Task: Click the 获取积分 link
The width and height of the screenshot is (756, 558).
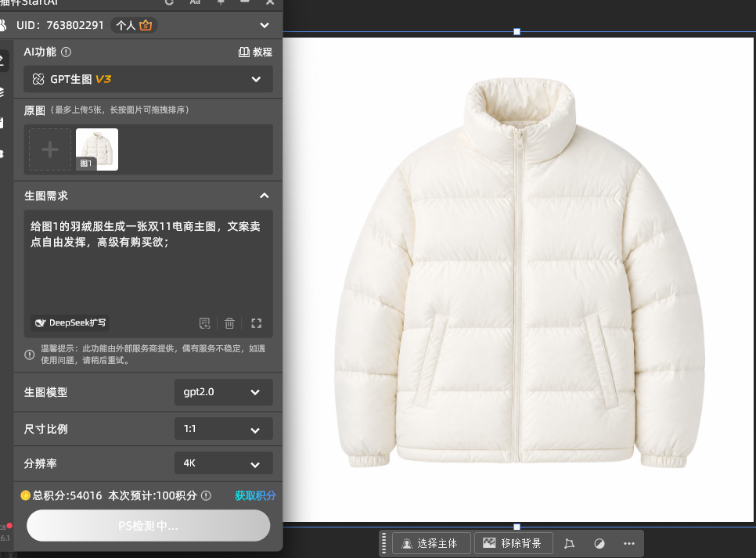Action: click(x=255, y=496)
